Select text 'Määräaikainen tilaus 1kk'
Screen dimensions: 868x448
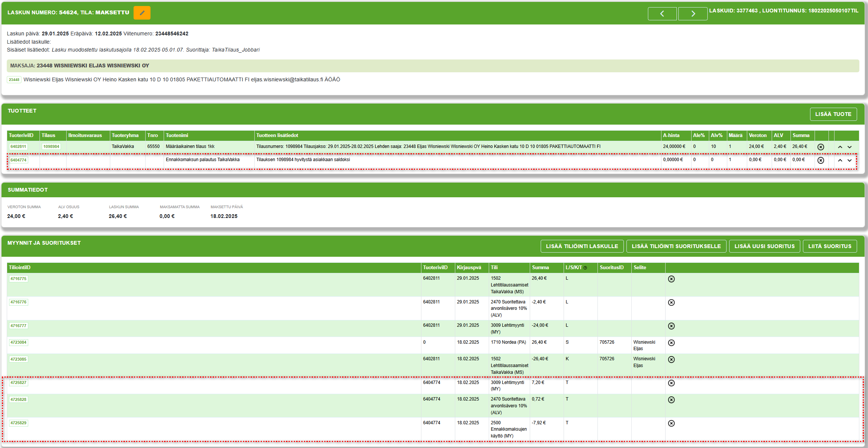pos(190,146)
